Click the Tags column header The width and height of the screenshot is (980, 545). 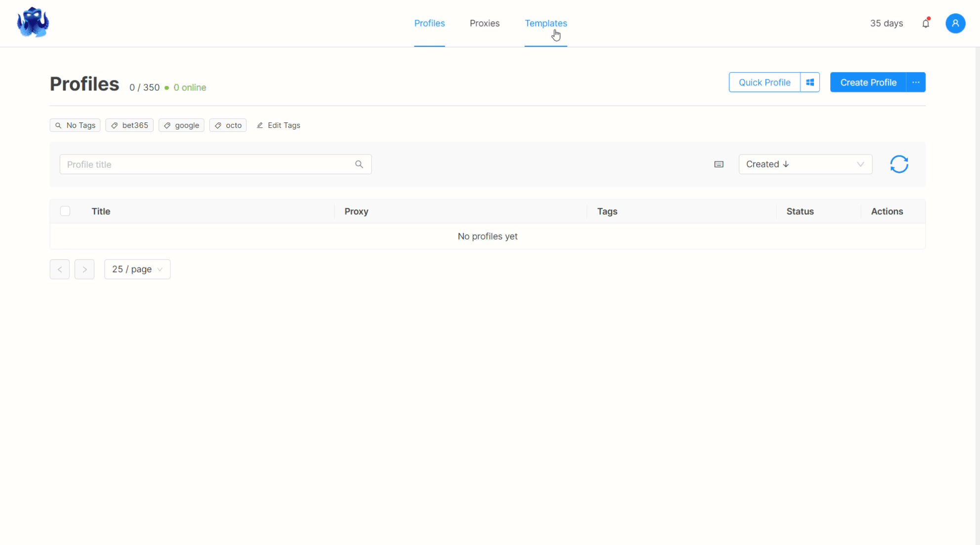(x=607, y=211)
